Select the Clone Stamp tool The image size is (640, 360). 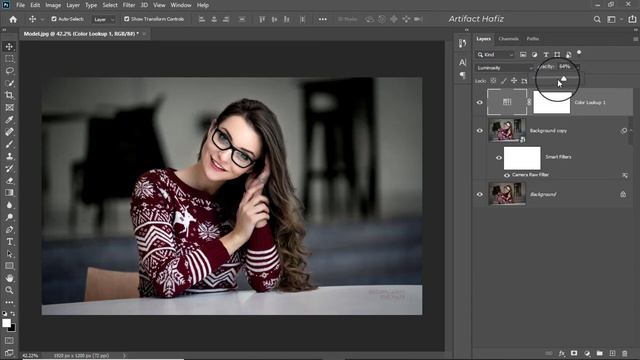click(x=9, y=156)
